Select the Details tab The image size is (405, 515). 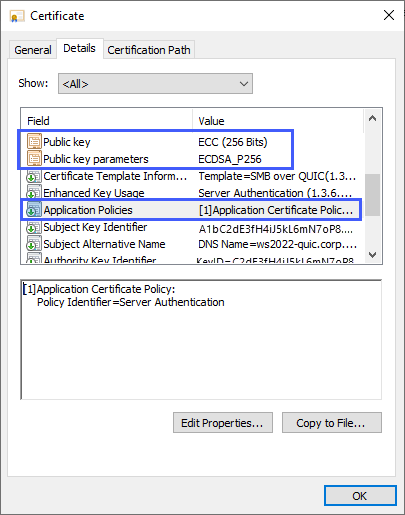79,48
